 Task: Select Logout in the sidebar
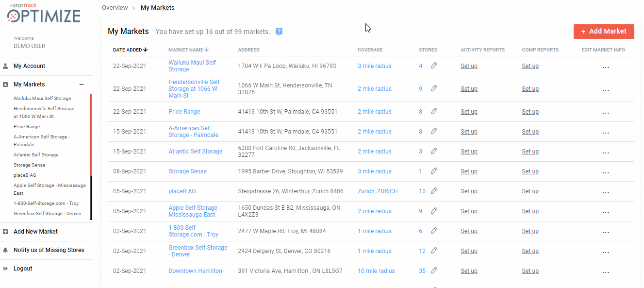click(x=23, y=269)
